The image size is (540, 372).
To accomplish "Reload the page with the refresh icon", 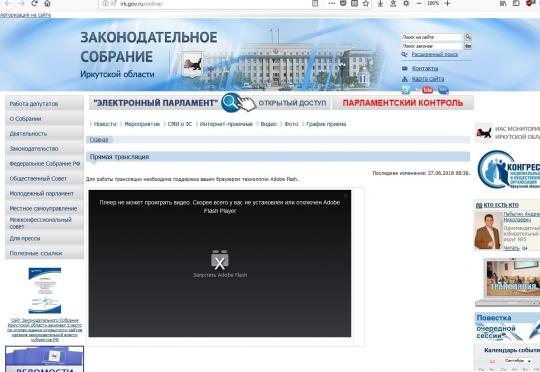I will pyautogui.click(x=34, y=3).
